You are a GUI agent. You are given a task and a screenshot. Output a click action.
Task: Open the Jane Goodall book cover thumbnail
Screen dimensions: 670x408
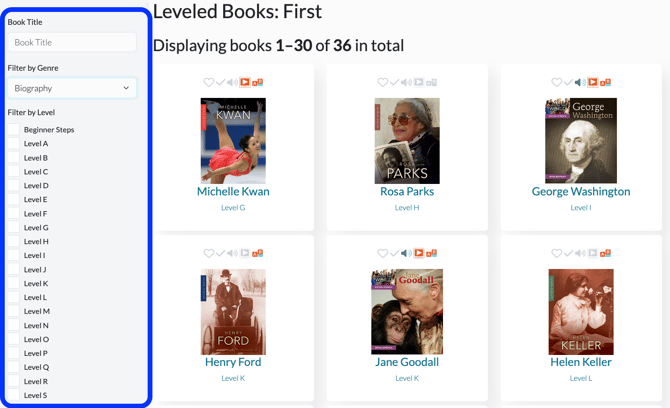407,311
